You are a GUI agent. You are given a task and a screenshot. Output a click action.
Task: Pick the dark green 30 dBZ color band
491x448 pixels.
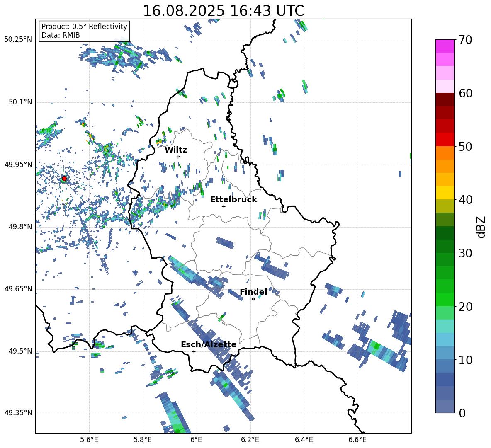[x=445, y=246]
